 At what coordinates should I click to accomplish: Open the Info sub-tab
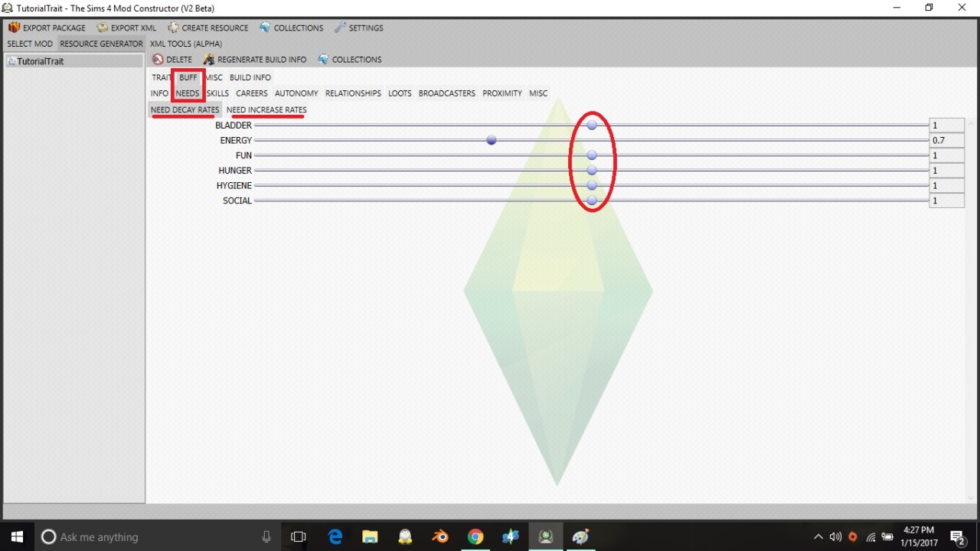pos(159,93)
